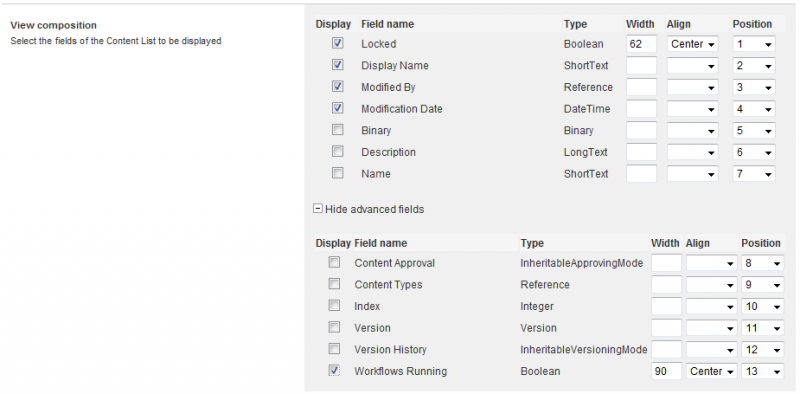Open Align dropdown for Display Name
800x394 pixels.
click(692, 66)
